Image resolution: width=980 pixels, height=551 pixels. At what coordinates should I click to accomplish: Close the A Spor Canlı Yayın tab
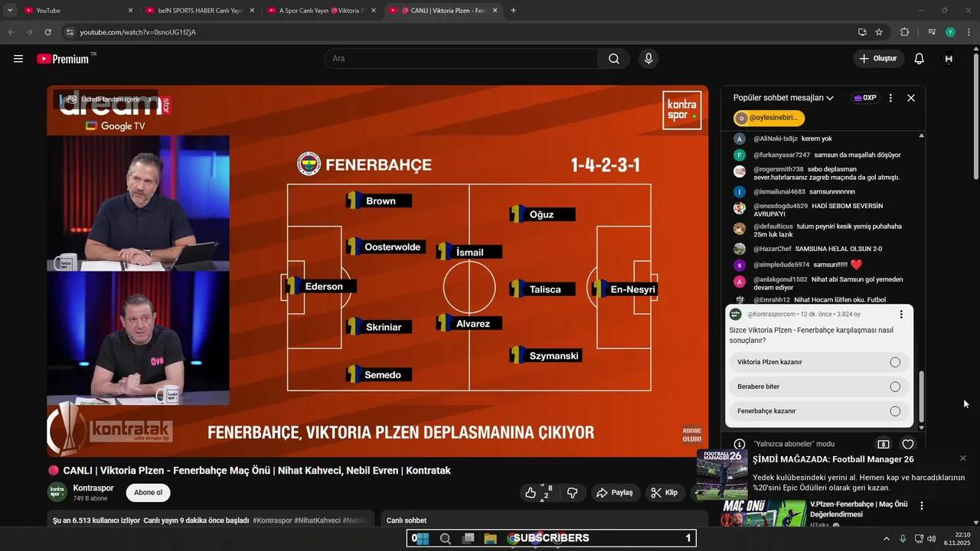[373, 11]
